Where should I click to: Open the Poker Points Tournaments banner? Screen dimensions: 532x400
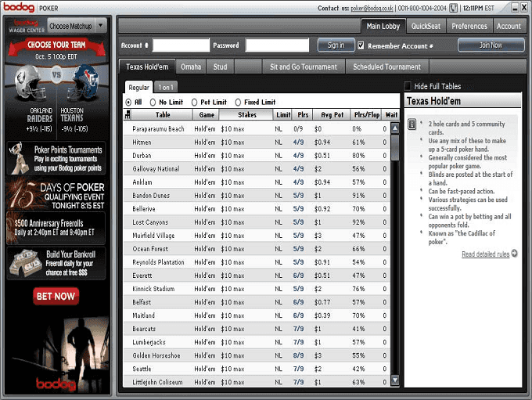56,158
